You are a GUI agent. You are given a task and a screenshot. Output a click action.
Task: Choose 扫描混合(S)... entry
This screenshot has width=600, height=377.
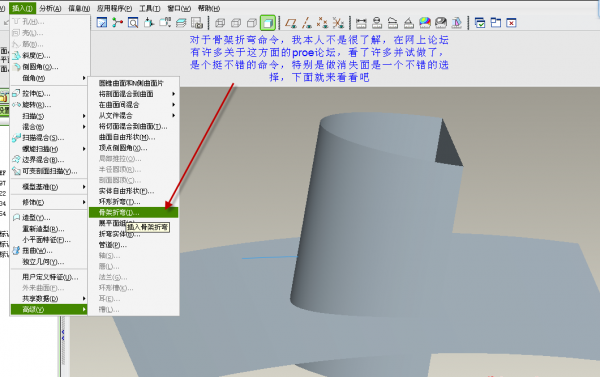coord(50,138)
